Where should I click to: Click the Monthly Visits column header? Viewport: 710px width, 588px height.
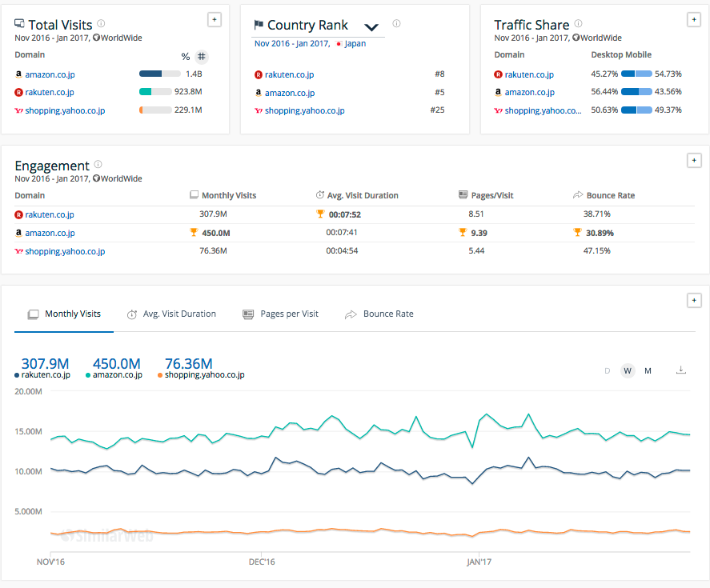pyautogui.click(x=223, y=195)
